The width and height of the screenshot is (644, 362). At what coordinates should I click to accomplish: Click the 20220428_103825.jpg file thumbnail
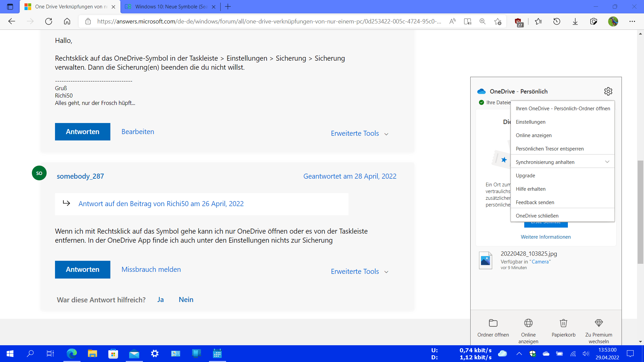(x=485, y=260)
